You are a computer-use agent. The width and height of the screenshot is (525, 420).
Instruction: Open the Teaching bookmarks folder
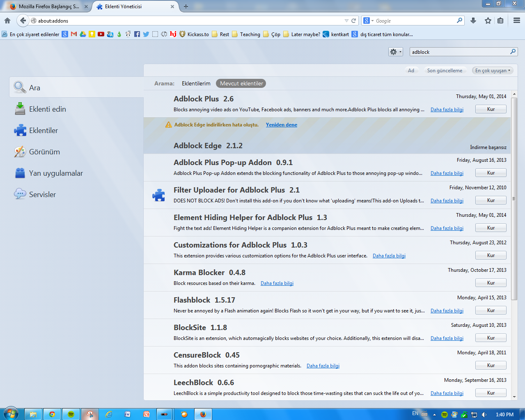(x=246, y=34)
